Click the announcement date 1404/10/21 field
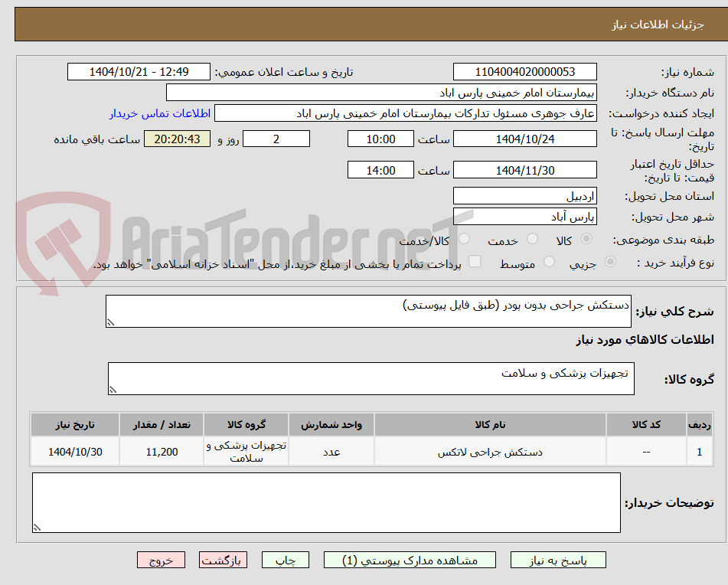Viewport: 728px width, 585px height. tap(139, 72)
